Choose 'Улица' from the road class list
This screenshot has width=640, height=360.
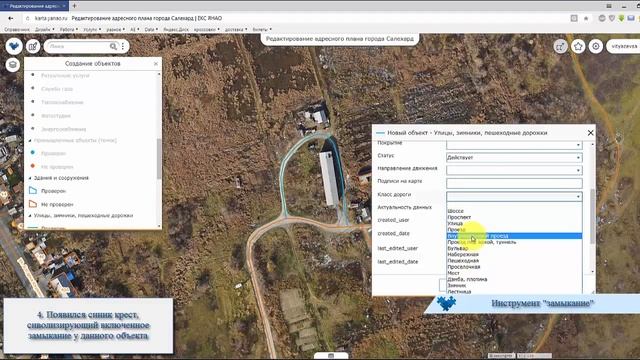pos(455,223)
